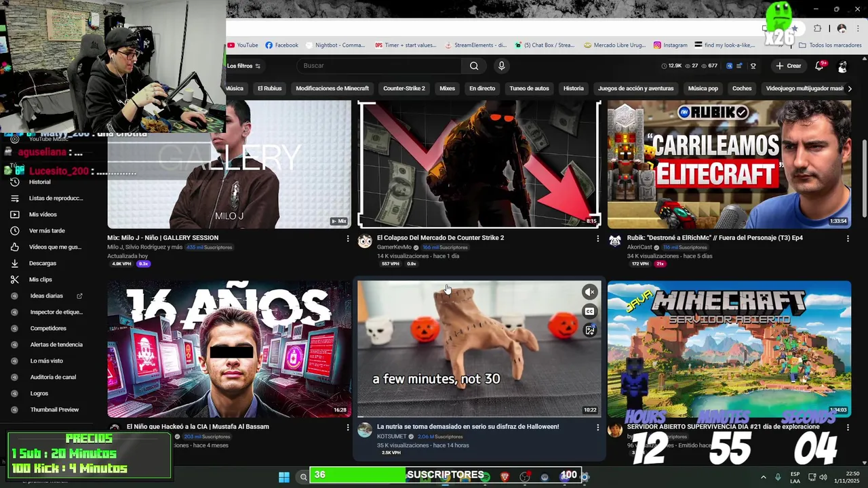This screenshot has height=488, width=868.
Task: Unmute the nutria preview video
Action: 590,292
